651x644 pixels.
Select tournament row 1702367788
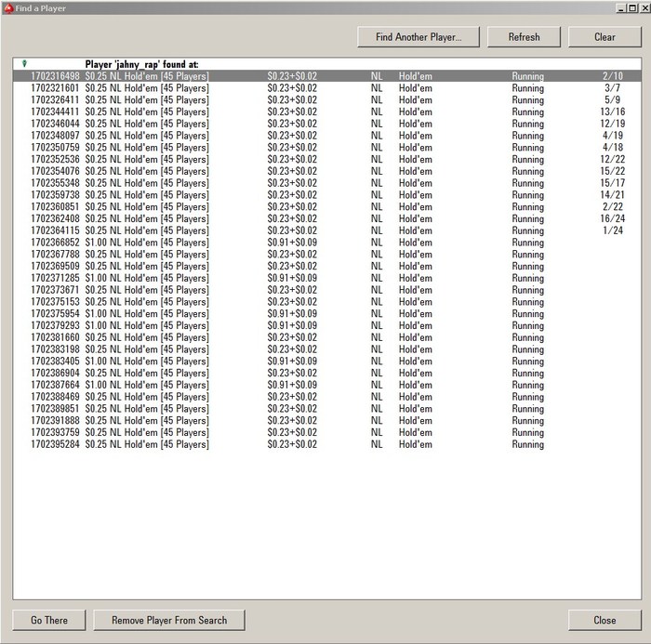(327, 254)
